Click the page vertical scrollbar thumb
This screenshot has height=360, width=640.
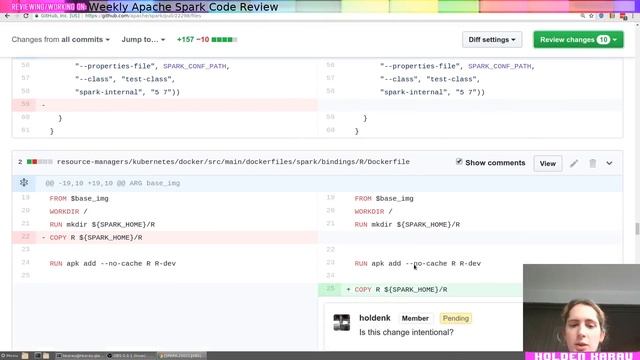637,229
